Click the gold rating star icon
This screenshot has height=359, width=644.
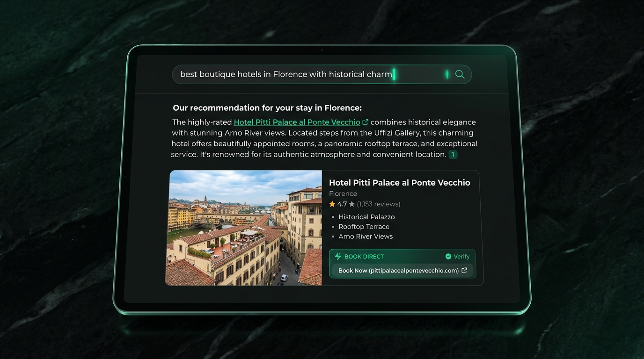point(332,204)
